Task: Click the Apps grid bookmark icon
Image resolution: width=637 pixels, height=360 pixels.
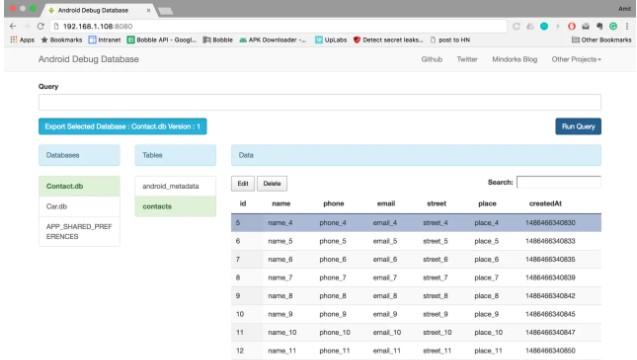Action: pos(14,40)
